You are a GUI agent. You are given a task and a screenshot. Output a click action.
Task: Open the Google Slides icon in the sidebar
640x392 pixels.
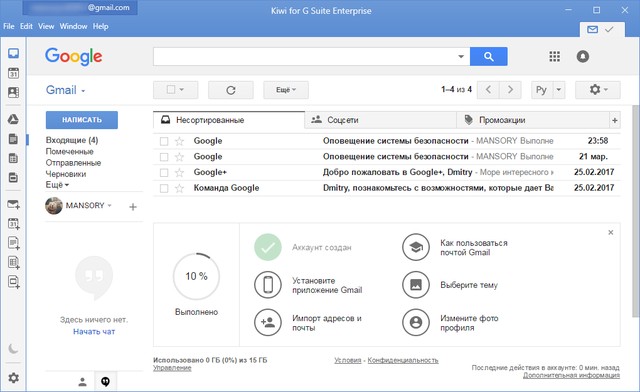pos(13,177)
